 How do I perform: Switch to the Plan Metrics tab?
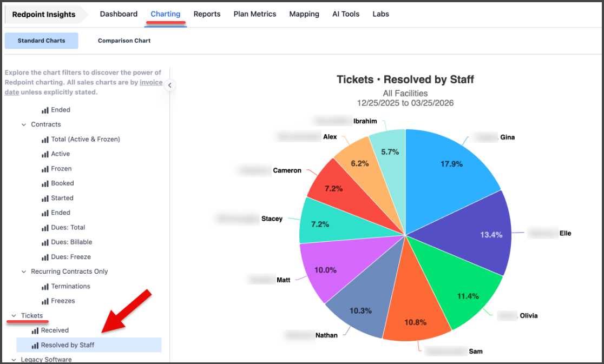254,14
